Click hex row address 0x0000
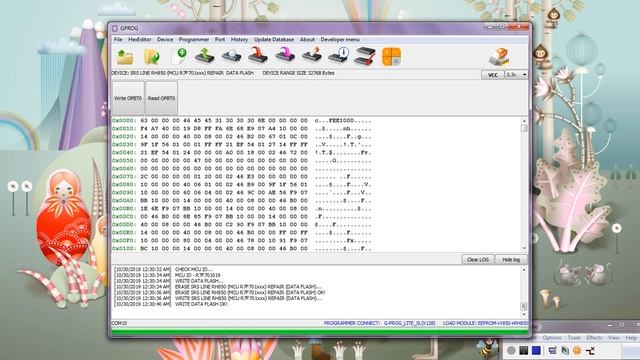The width and height of the screenshot is (640, 360). pos(124,121)
